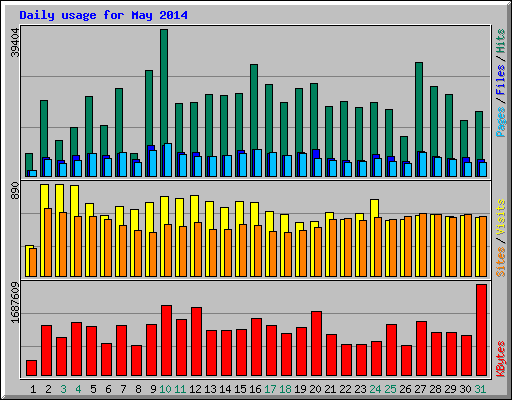Viewport: 512px width, 400px height.
Task: Click day label 6 on the axis
Action: 108,389
